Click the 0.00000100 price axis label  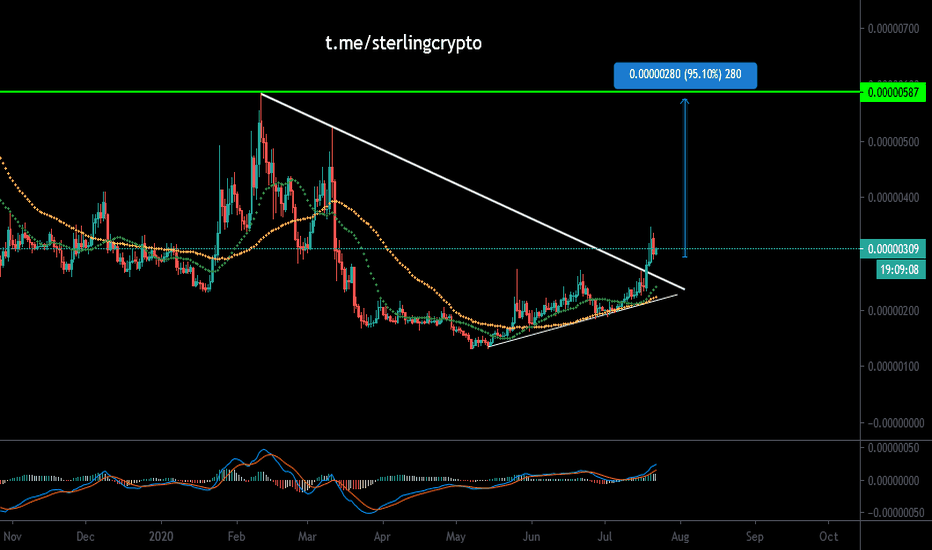(893, 366)
